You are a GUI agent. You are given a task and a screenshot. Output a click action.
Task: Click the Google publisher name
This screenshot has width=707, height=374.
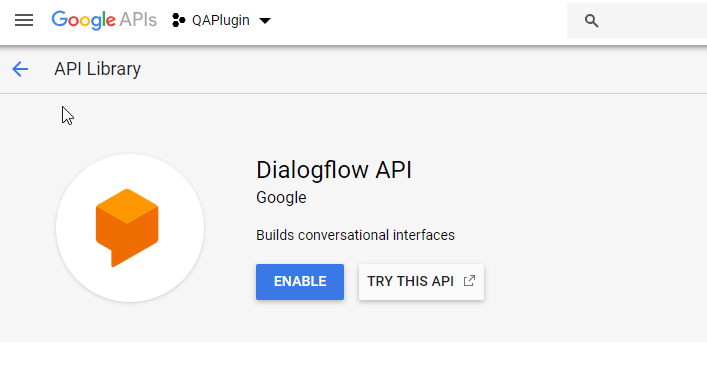coord(281,198)
